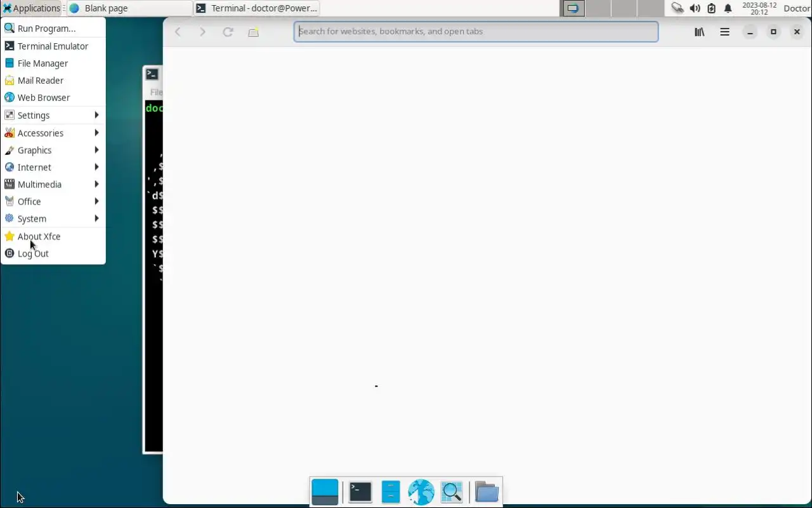
Task: Open the power manager battery icon
Action: tap(711, 8)
